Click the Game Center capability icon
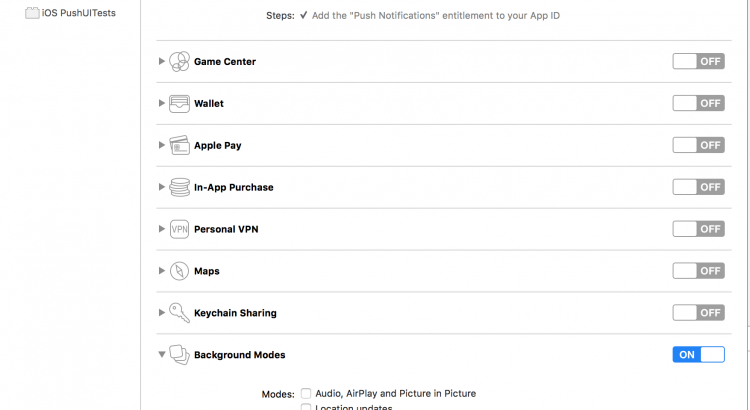 tap(180, 61)
